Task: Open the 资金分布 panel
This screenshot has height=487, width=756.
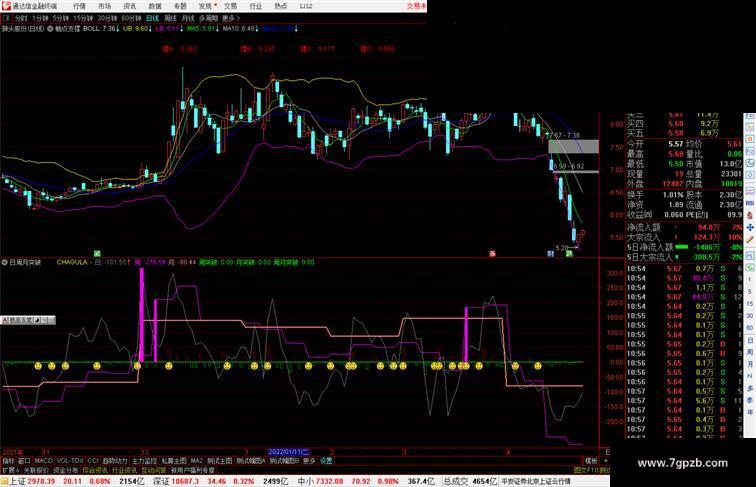Action: click(x=66, y=470)
